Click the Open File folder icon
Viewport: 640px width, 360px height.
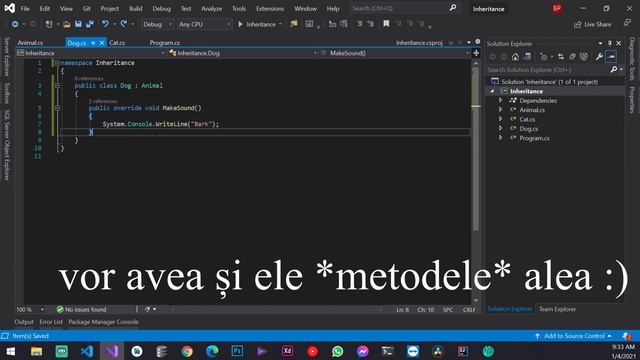[x=67, y=24]
